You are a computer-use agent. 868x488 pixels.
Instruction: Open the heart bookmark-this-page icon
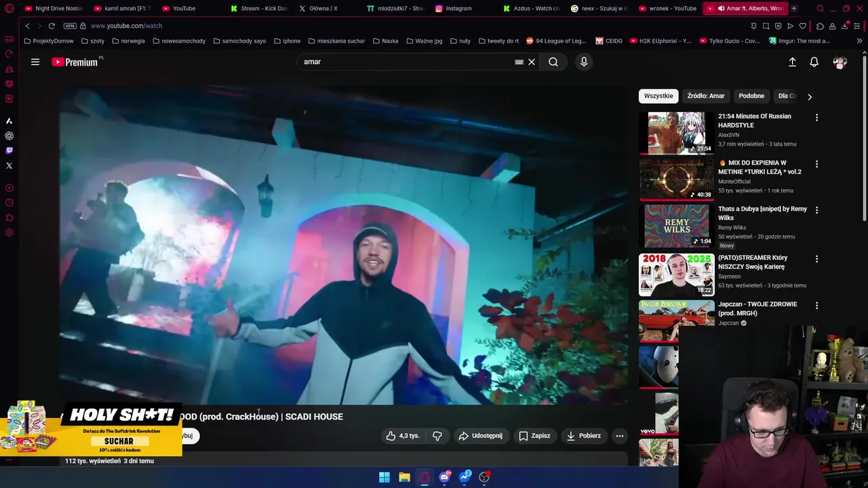point(803,26)
